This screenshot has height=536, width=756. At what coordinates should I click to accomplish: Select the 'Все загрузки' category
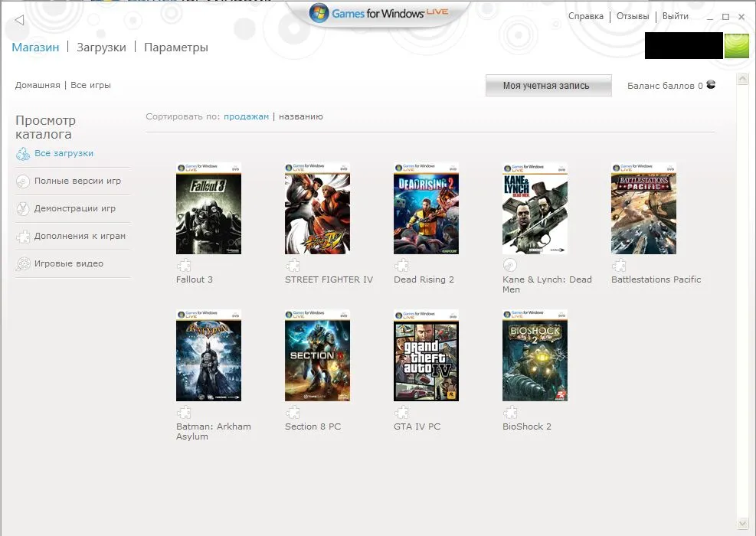click(64, 153)
